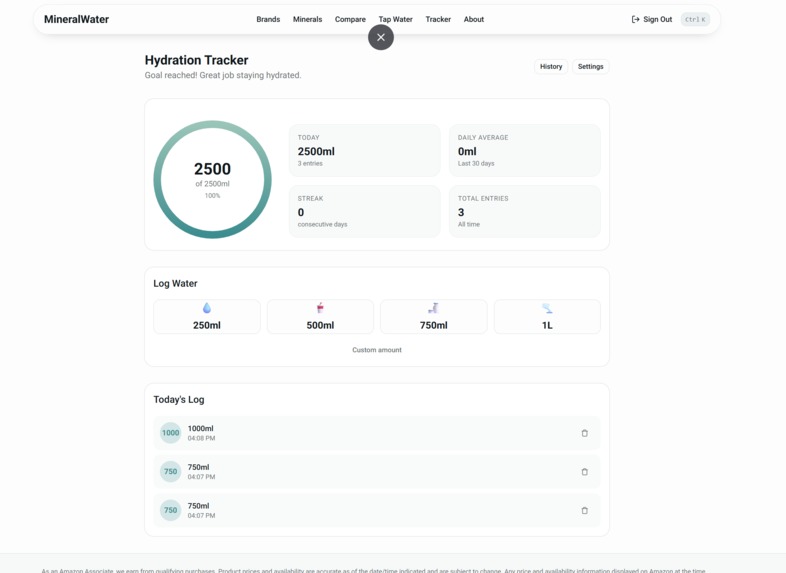Screen dimensions: 786x573
Task: Select the Tracker nav item
Action: (438, 19)
